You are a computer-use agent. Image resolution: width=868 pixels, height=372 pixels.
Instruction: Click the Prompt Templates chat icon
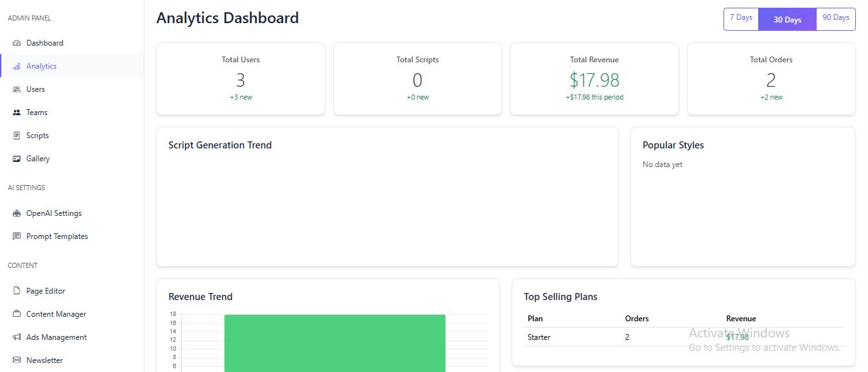pos(17,236)
